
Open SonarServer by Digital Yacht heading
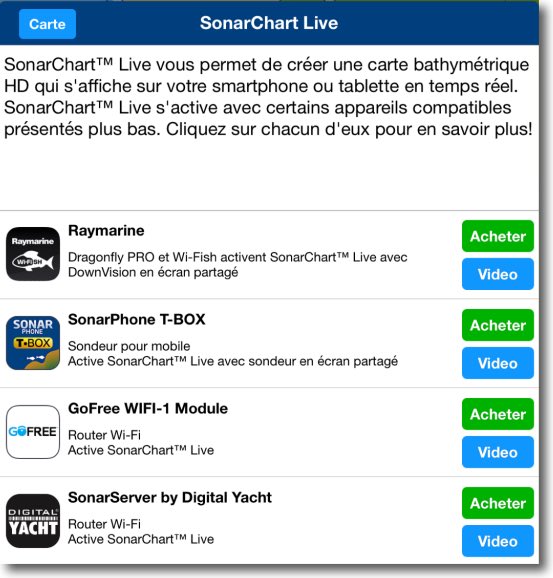170,498
